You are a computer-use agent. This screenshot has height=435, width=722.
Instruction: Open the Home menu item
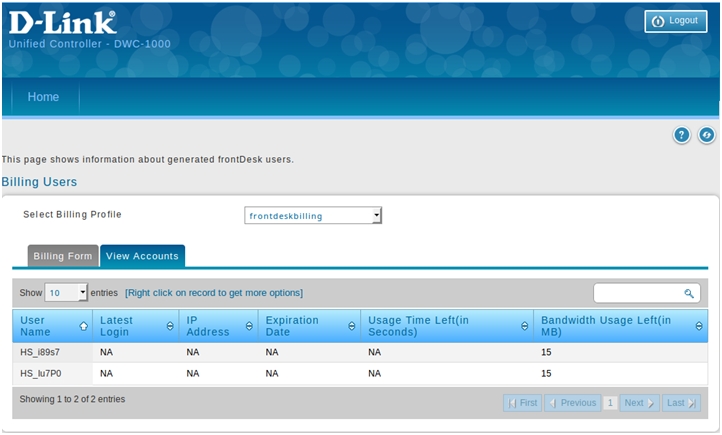43,98
